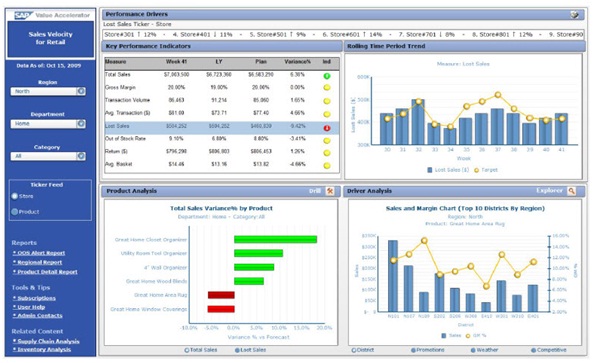Select the Total Sales row label
This screenshot has width=593, height=363.
click(118, 75)
